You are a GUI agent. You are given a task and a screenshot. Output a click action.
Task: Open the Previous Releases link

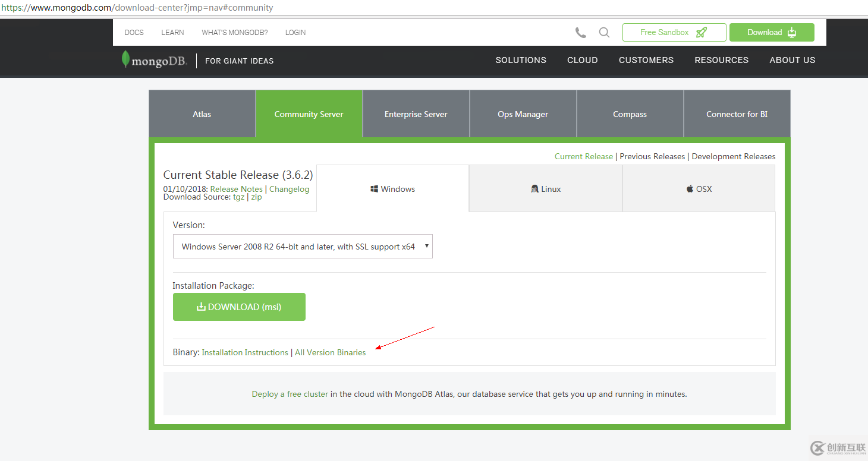[x=652, y=156]
